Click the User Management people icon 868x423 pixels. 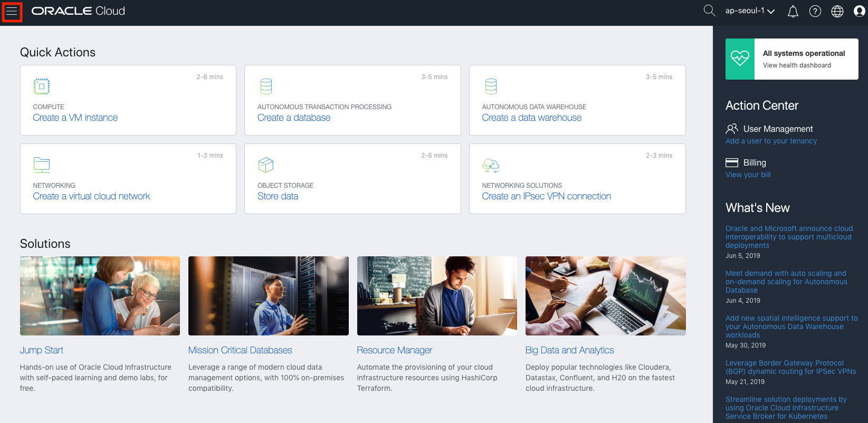coord(732,129)
